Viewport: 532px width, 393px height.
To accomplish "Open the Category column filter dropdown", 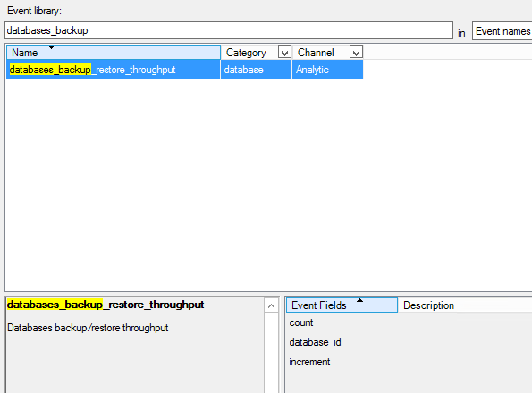I will click(x=284, y=53).
